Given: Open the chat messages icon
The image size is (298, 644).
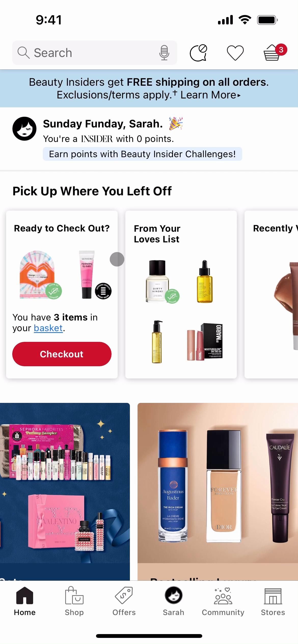Looking at the screenshot, I should pos(198,53).
